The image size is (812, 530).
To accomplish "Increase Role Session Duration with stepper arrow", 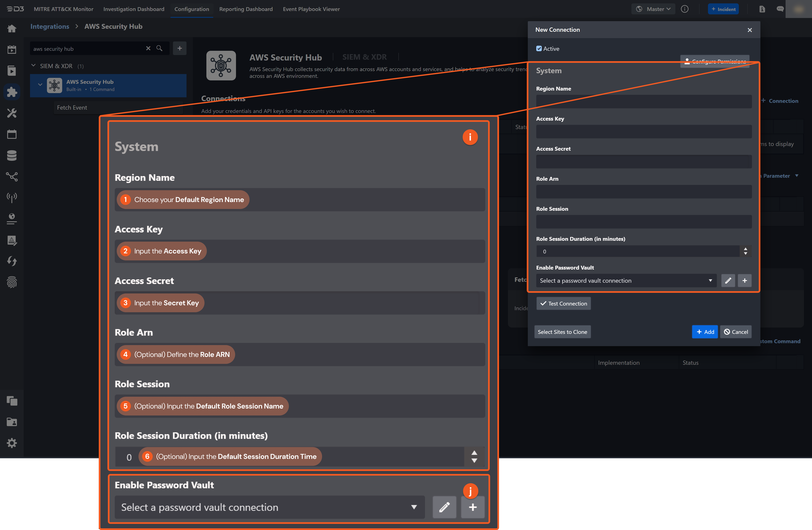I will (x=745, y=249).
